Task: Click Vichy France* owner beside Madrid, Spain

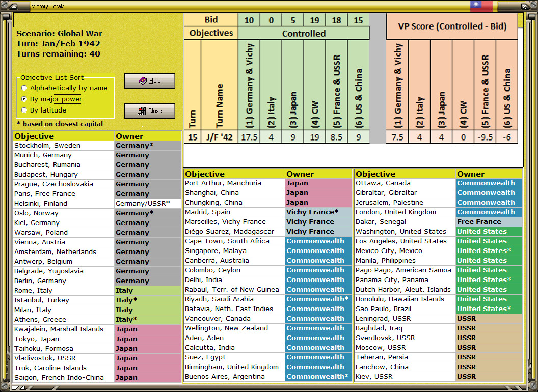Action: 318,212
